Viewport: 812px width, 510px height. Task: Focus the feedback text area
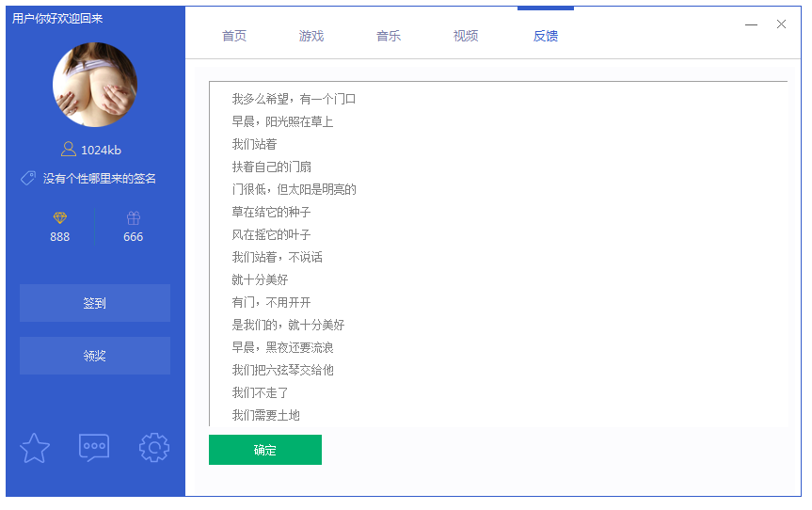[x=498, y=254]
